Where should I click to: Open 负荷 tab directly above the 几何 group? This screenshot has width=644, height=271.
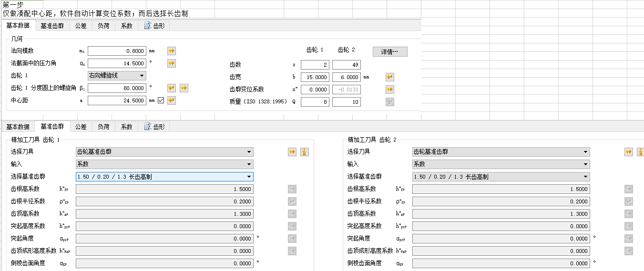103,26
